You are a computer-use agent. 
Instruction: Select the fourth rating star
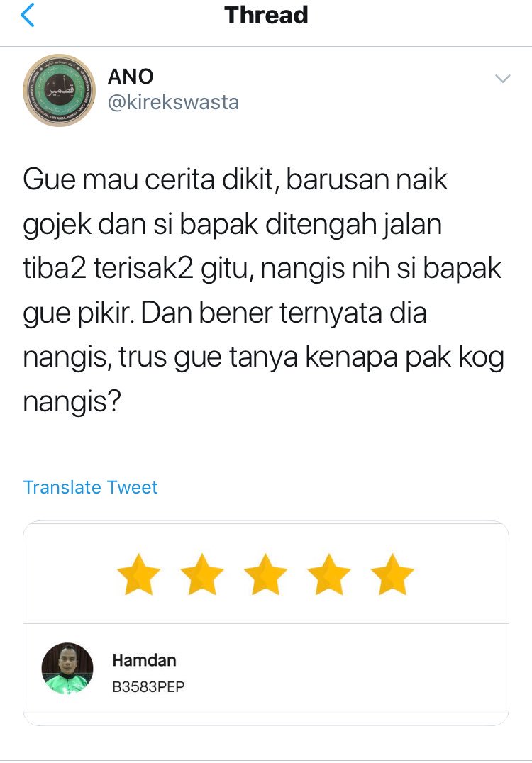pyautogui.click(x=329, y=574)
